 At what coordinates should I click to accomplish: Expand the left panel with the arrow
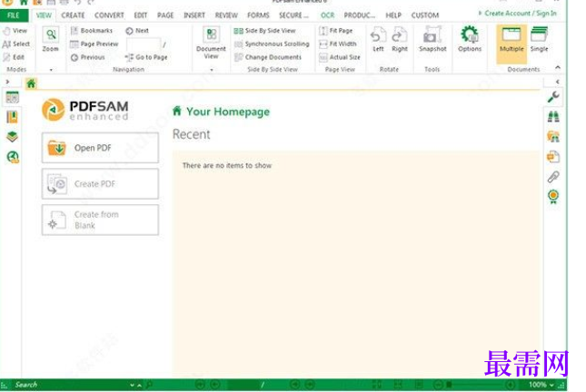click(7, 82)
